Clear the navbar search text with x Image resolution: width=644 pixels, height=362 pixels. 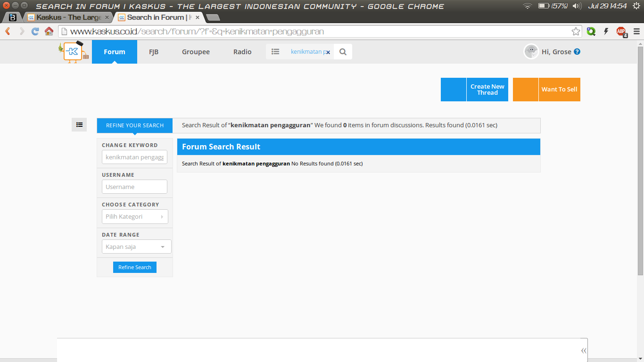coord(328,52)
